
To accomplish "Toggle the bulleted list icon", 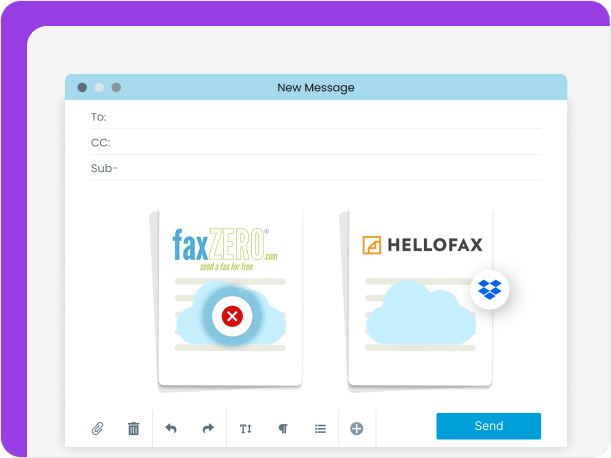I will (320, 429).
